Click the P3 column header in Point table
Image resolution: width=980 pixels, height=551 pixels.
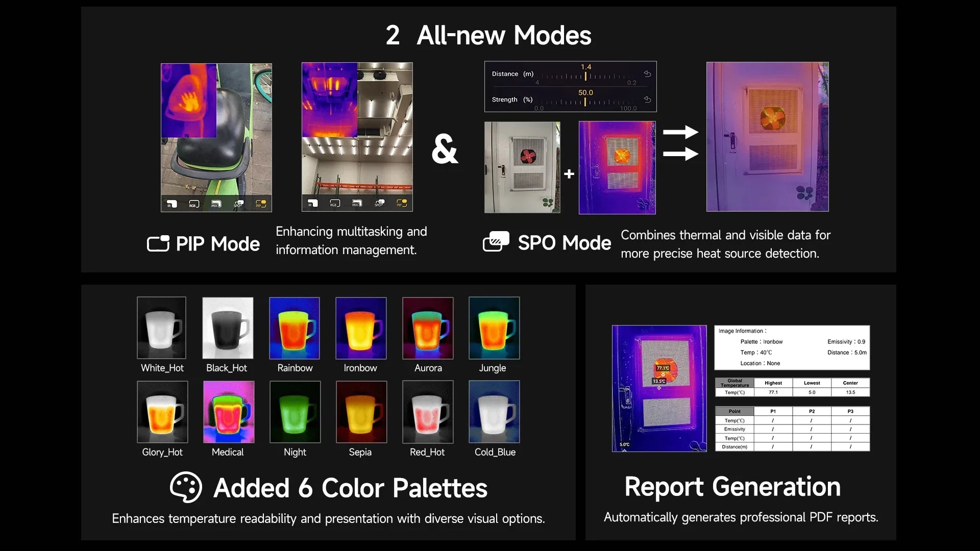(850, 411)
